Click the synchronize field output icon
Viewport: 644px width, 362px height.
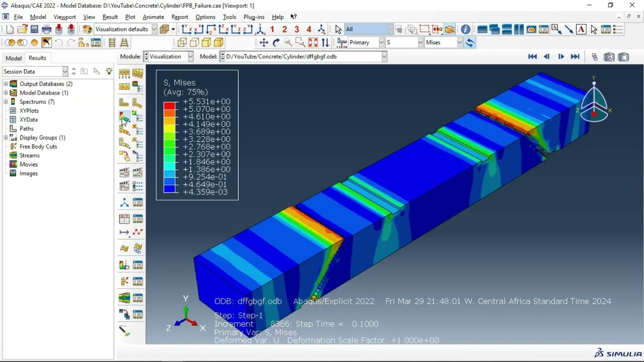pyautogui.click(x=470, y=43)
